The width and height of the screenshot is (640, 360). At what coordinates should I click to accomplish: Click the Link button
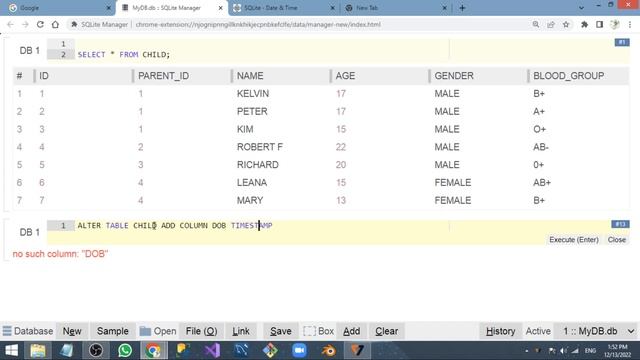click(x=241, y=331)
